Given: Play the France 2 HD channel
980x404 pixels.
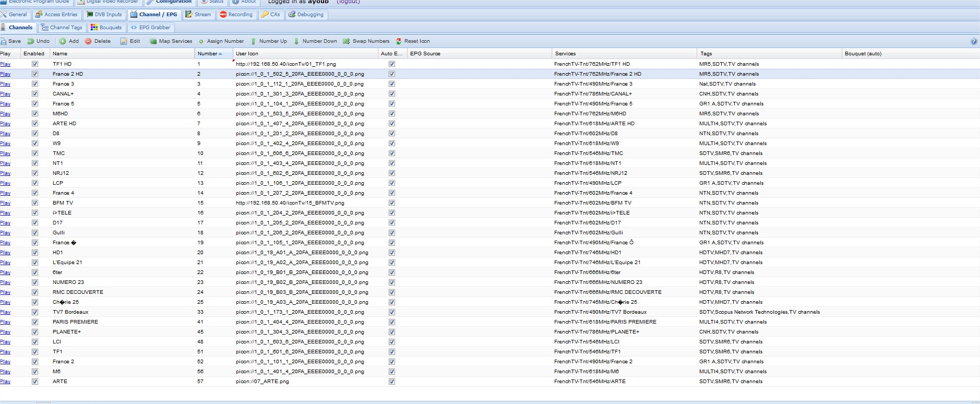Looking at the screenshot, I should pos(5,74).
